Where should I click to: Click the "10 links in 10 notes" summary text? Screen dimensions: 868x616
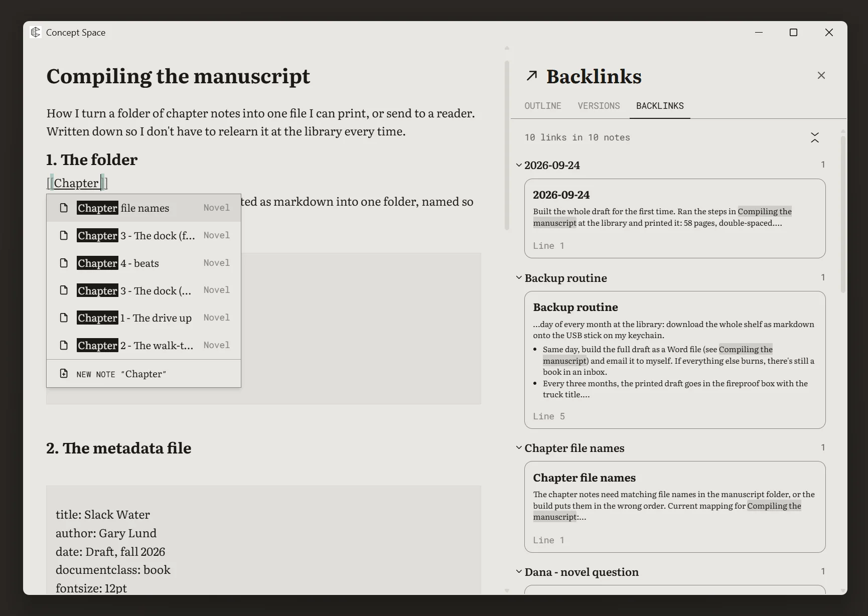[577, 137]
